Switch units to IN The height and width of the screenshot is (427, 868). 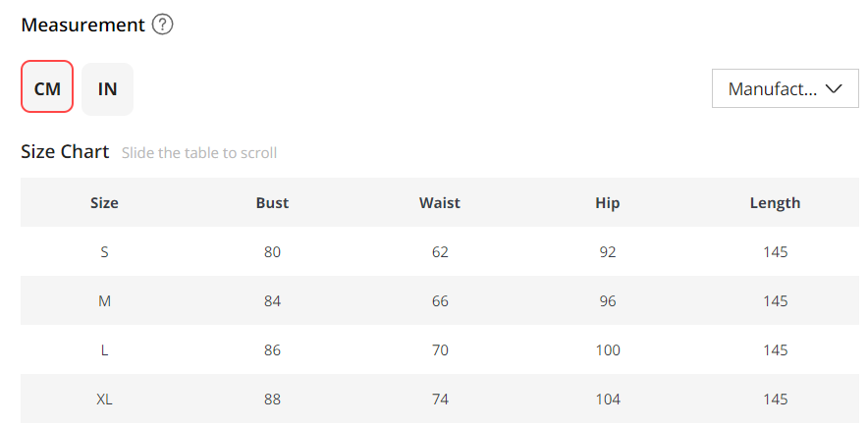(x=107, y=88)
